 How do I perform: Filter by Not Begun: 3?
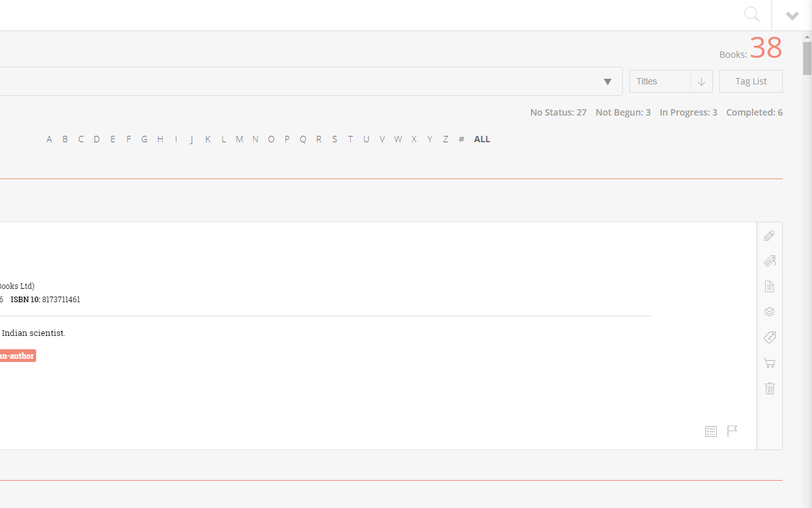pos(623,112)
